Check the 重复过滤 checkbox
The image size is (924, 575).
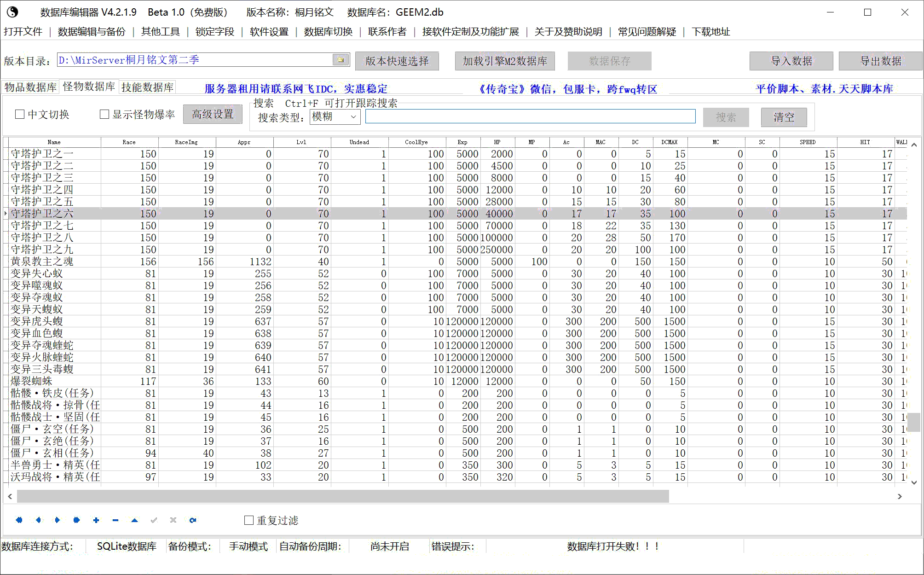pos(249,520)
